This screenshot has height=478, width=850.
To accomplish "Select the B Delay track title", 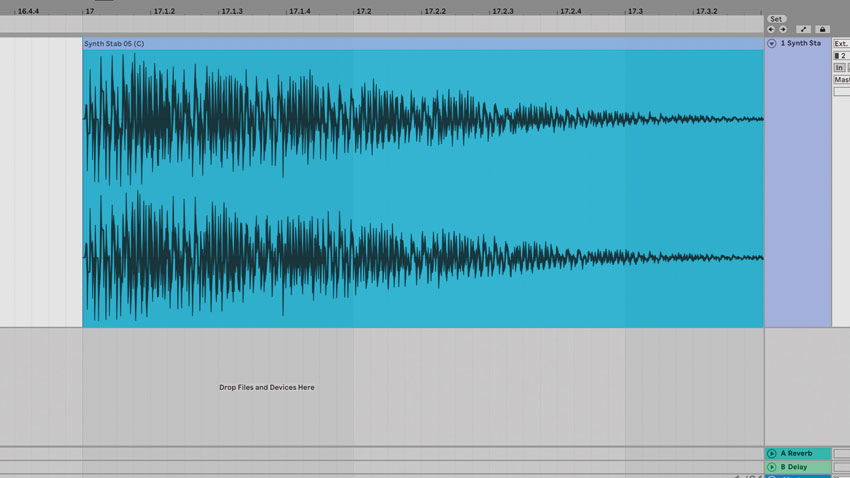I will click(794, 467).
